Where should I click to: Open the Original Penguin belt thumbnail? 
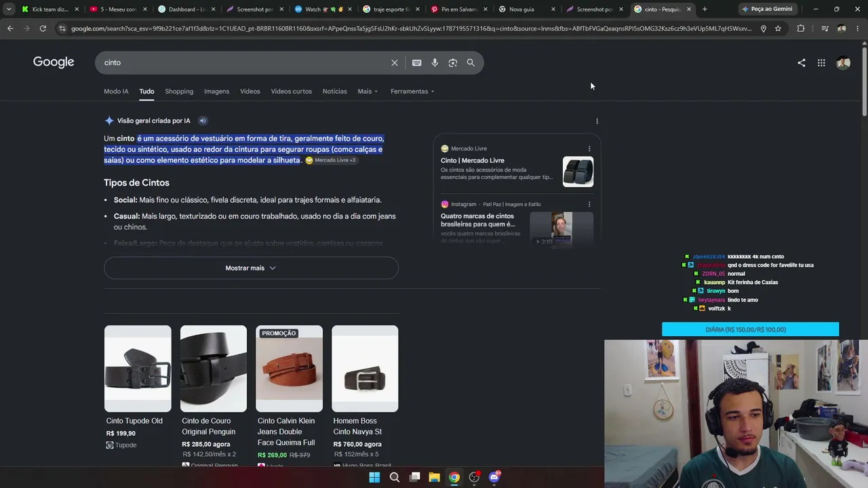tap(214, 369)
